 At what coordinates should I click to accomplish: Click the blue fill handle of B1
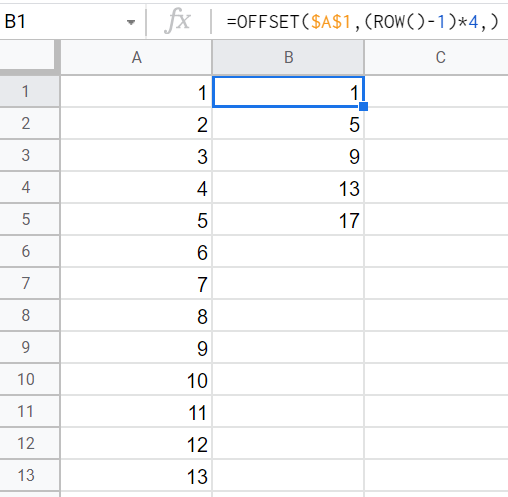coord(363,107)
